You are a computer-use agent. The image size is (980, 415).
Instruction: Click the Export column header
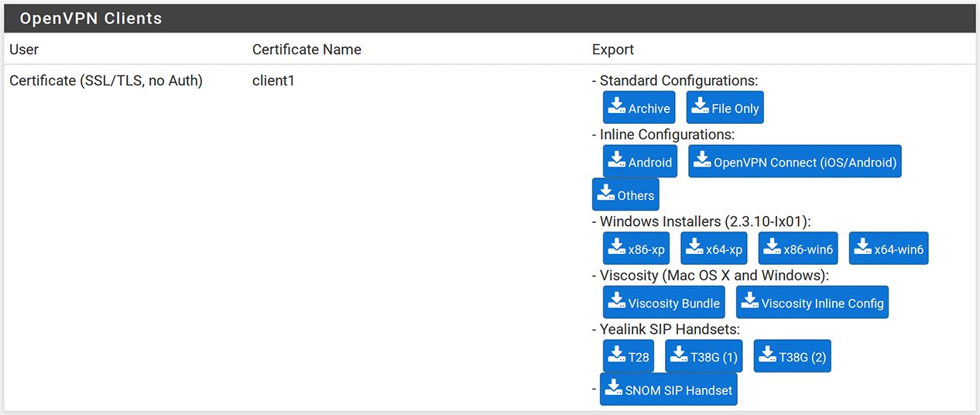click(612, 50)
